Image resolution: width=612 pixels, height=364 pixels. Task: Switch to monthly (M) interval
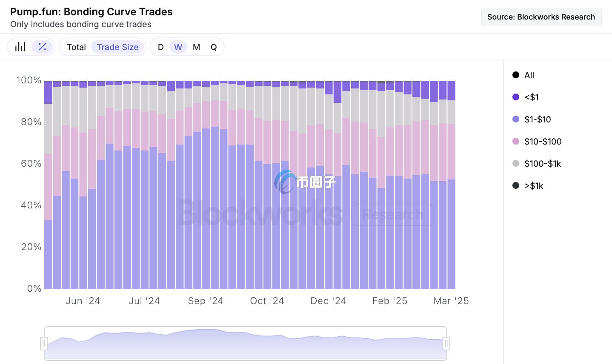pos(196,47)
